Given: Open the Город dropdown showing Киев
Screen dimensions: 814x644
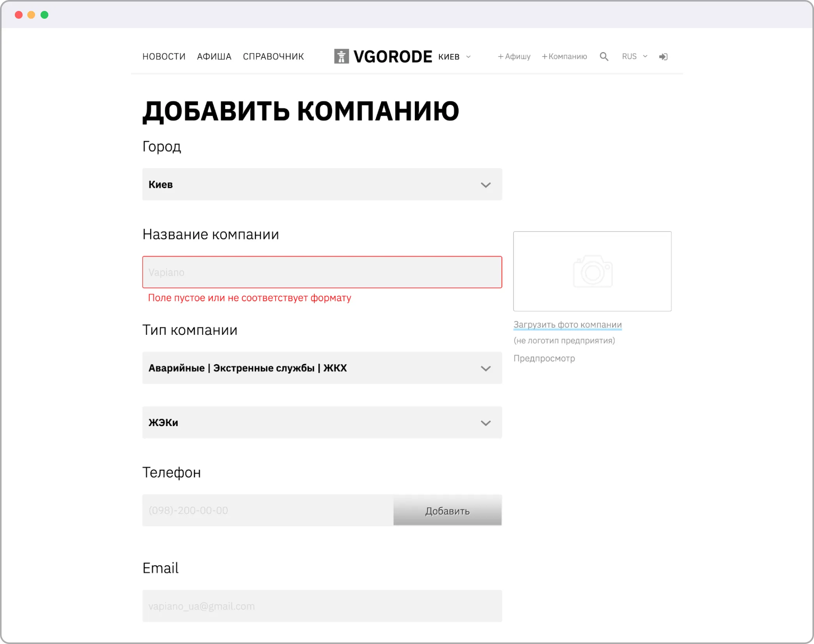Looking at the screenshot, I should click(322, 184).
